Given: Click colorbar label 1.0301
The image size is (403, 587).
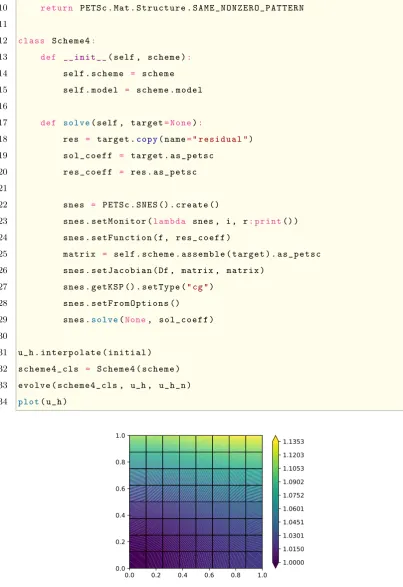Looking at the screenshot, I should coord(293,536).
